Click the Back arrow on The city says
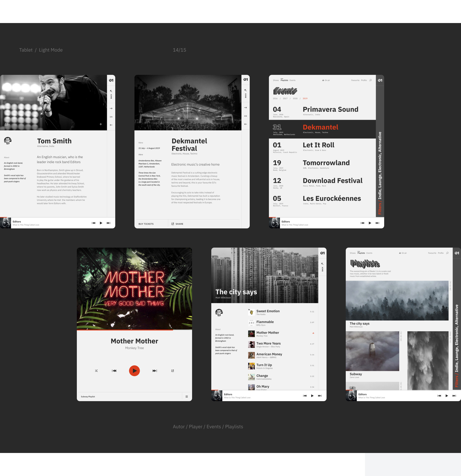 [x=322, y=264]
